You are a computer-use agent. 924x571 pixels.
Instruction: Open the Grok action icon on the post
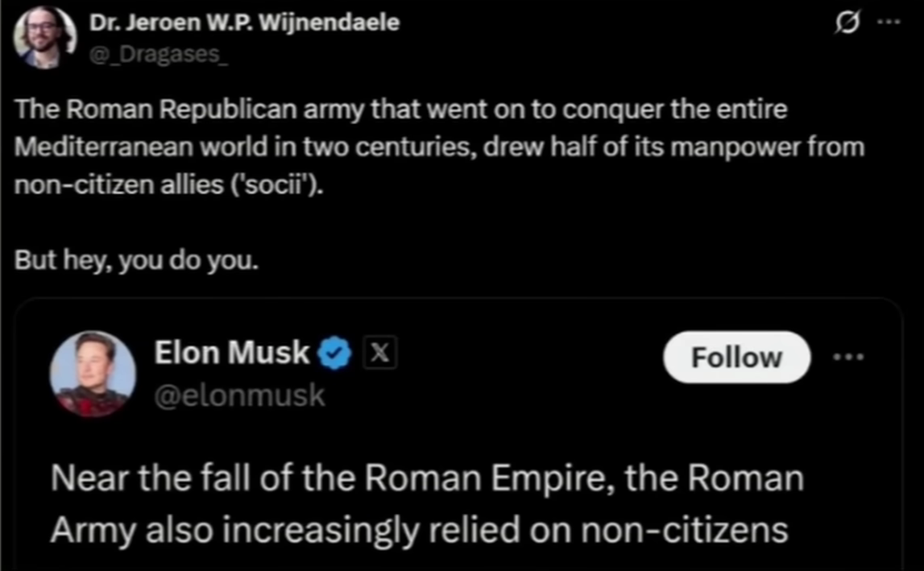click(849, 23)
